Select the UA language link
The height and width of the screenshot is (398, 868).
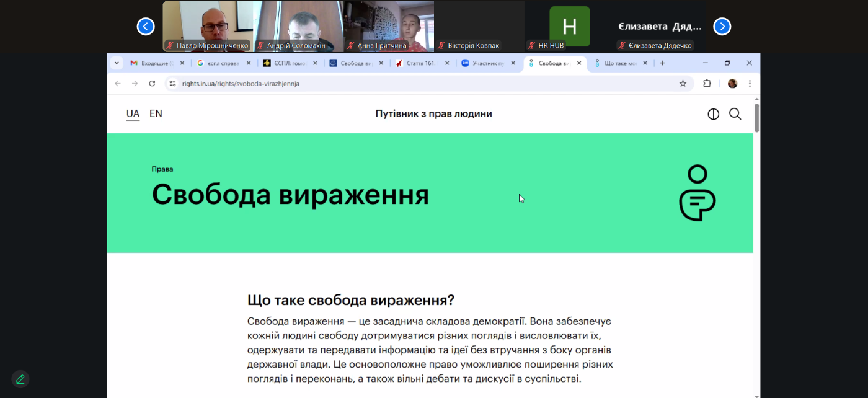(133, 113)
